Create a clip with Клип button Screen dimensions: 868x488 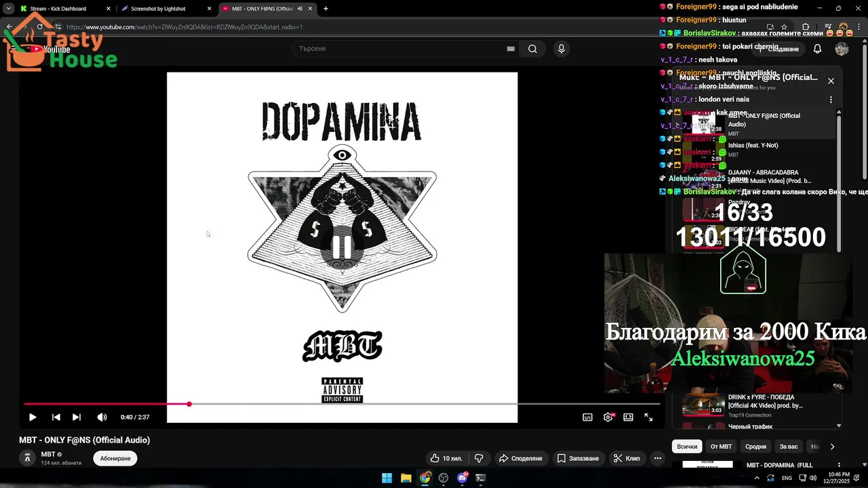[627, 458]
